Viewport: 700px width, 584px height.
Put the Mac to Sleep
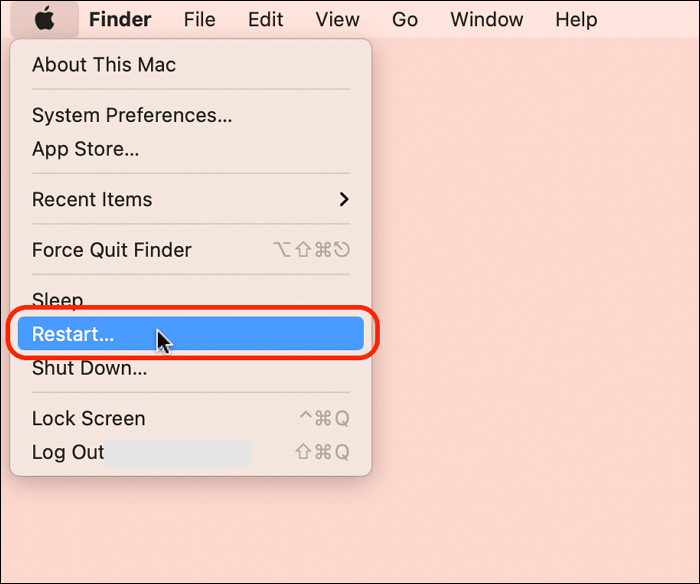pyautogui.click(x=58, y=299)
